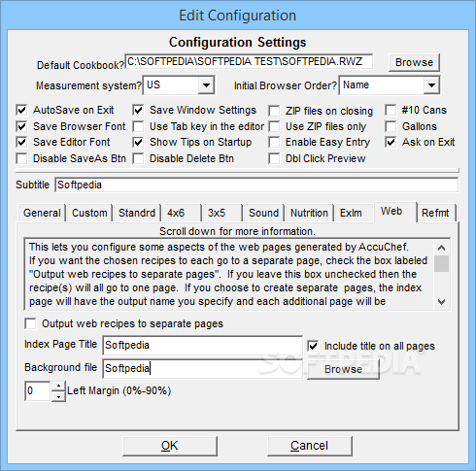Toggle Save Editor Font checkbox
This screenshot has height=471, width=476.
point(21,142)
